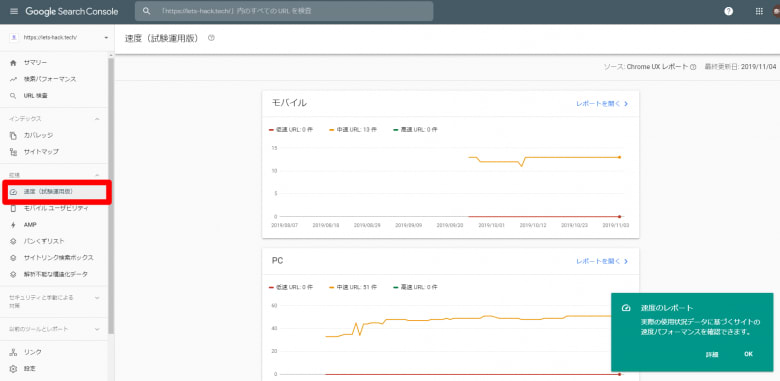Open the モバイル report link
This screenshot has height=381, width=780.
[602, 104]
